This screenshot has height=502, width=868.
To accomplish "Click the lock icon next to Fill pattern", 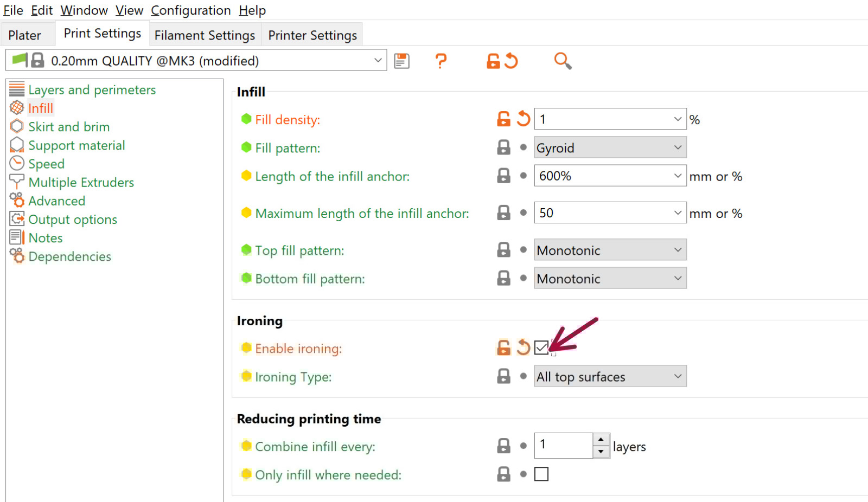I will [503, 147].
